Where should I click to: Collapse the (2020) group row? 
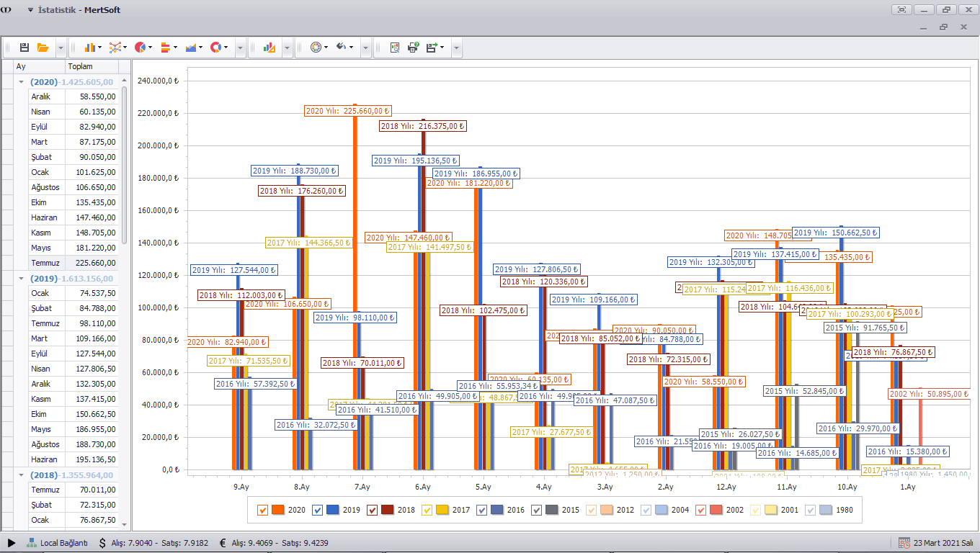tap(21, 82)
